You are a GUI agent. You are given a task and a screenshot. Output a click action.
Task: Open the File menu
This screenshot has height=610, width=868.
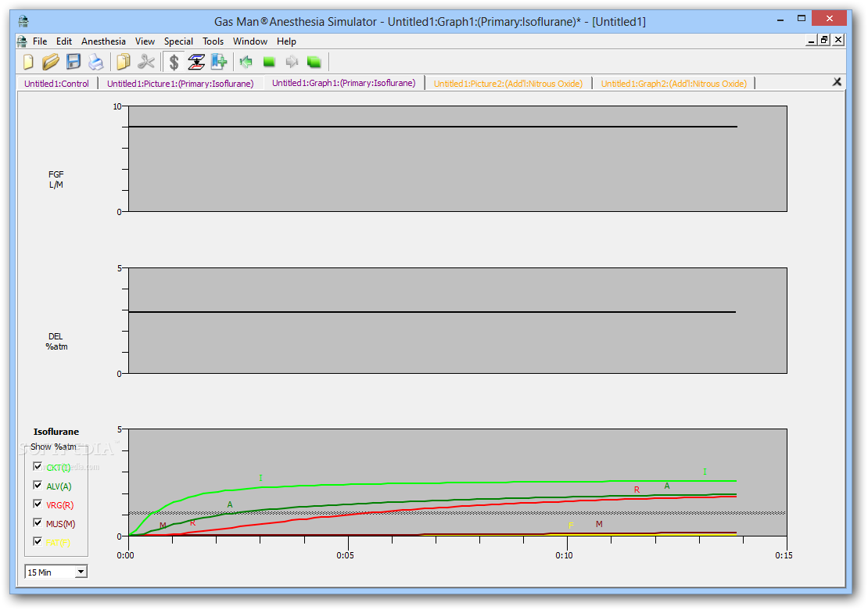40,41
